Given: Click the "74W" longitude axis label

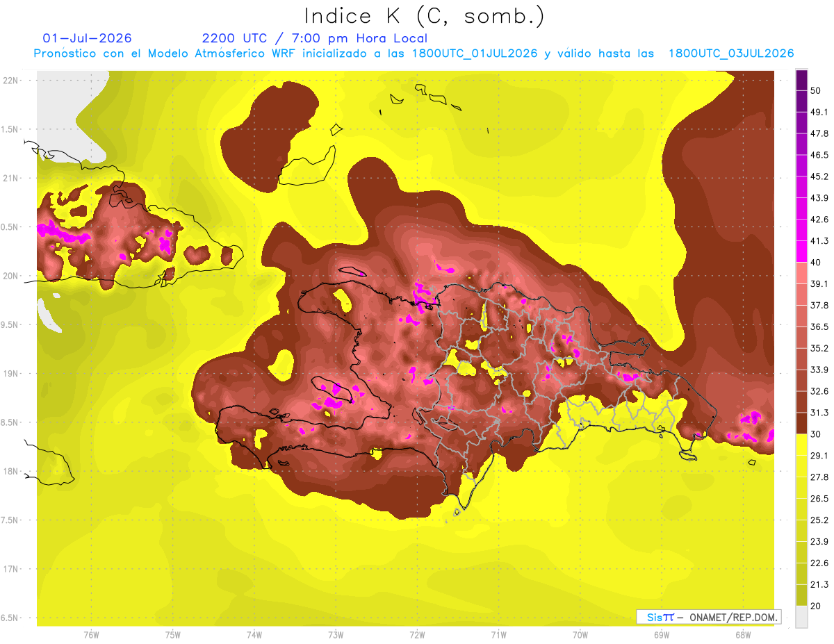Looking at the screenshot, I should click(254, 636).
